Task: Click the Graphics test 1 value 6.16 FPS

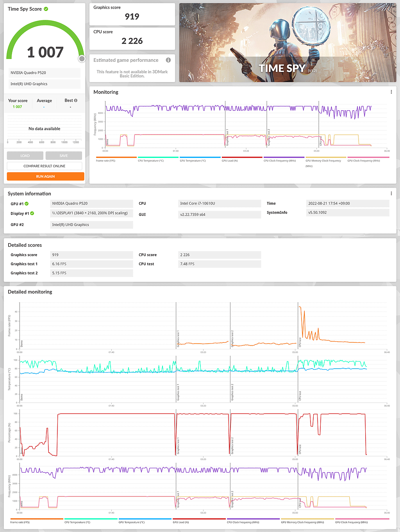Action: click(92, 264)
